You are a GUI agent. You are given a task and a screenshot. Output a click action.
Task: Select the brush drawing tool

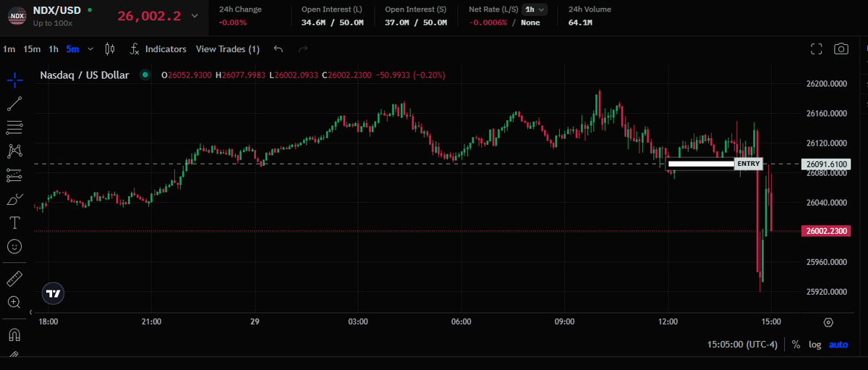14,199
